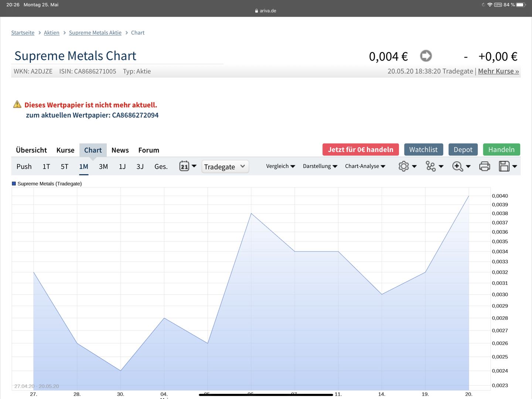
Task: Open the arrow next to the save icon
Action: [515, 166]
